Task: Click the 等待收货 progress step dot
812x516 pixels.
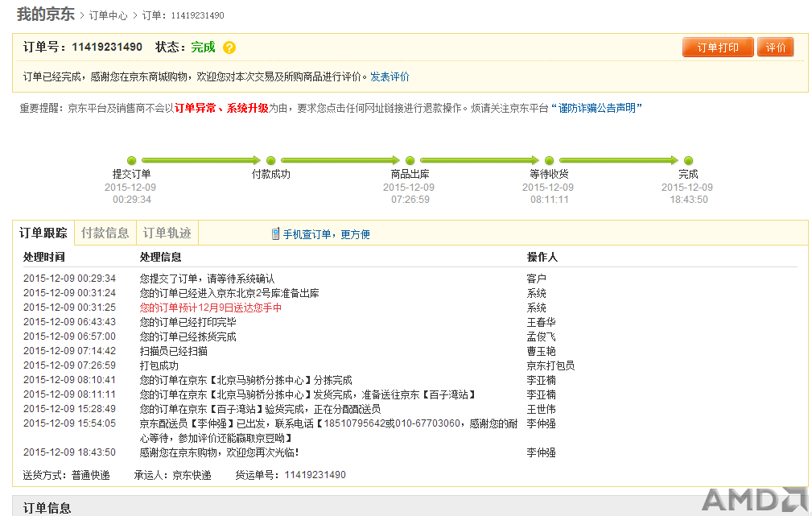Action: pos(550,161)
